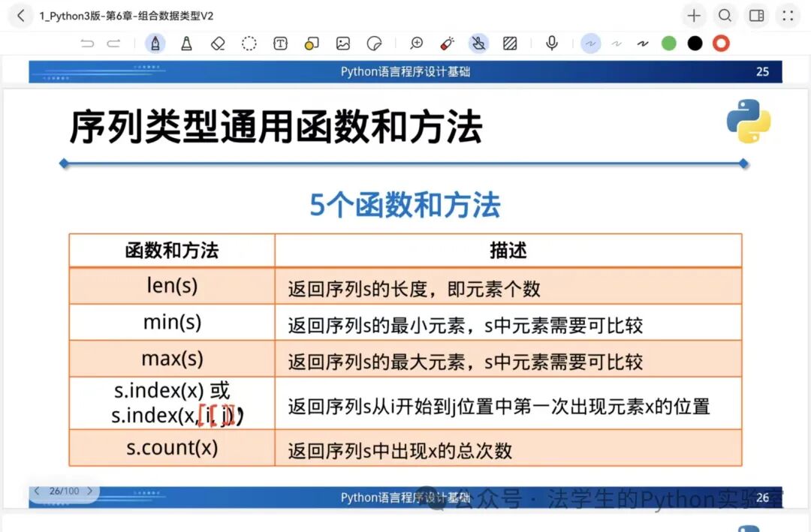
Task: Insert an image with picture icon
Action: coord(343,44)
